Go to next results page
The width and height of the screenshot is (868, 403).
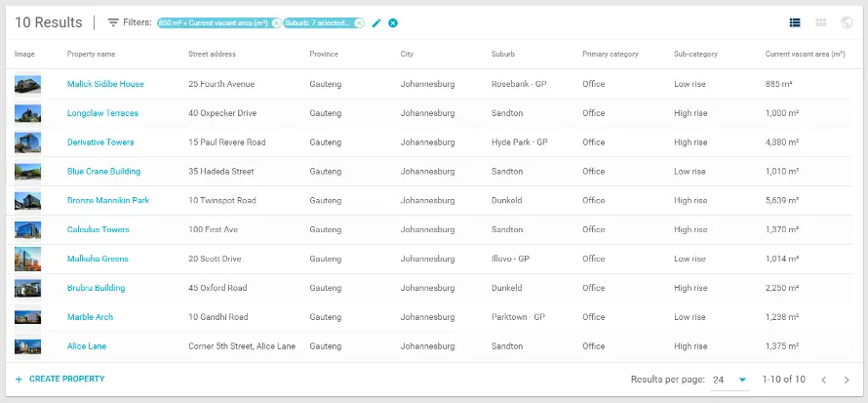click(x=847, y=380)
